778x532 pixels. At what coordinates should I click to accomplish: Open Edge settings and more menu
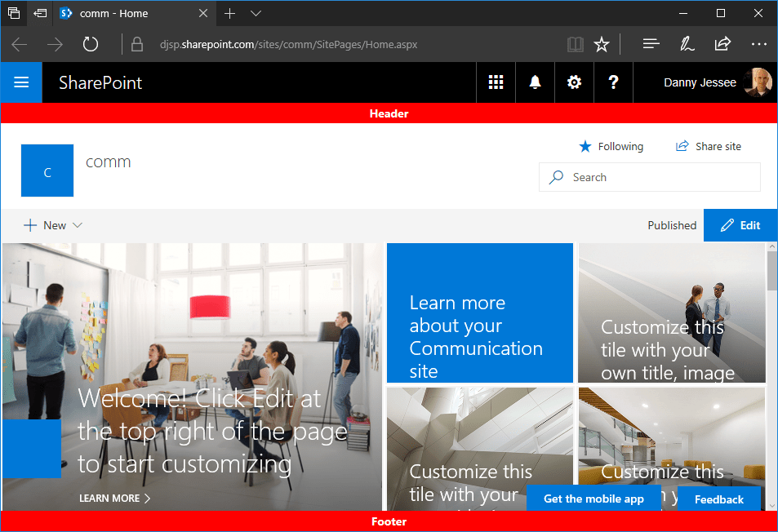[x=759, y=43]
